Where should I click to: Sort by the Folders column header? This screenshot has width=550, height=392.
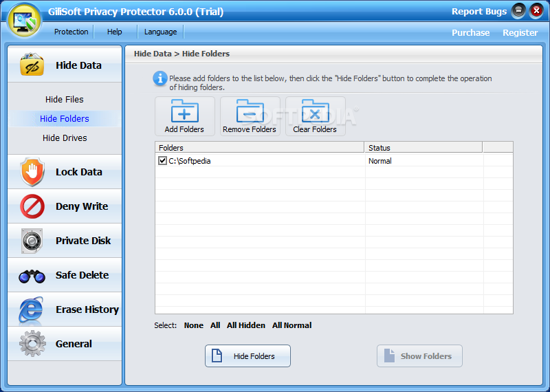pos(260,147)
